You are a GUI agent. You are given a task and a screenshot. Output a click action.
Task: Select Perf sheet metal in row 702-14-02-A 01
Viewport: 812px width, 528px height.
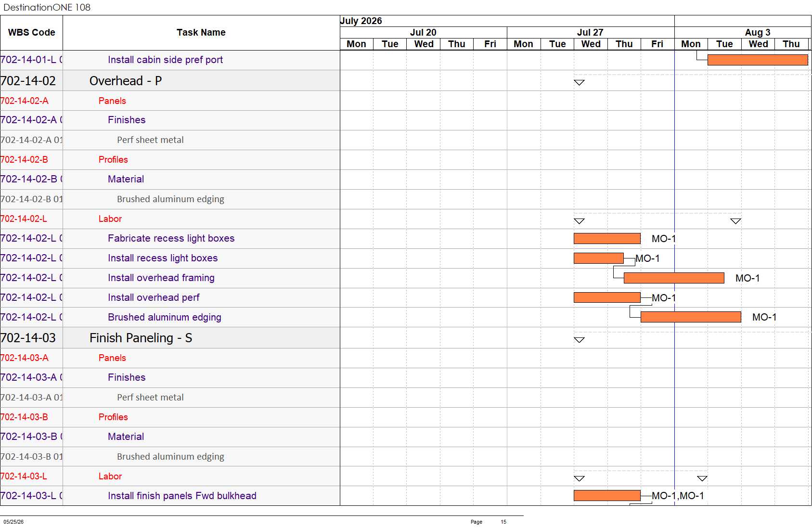pyautogui.click(x=150, y=140)
